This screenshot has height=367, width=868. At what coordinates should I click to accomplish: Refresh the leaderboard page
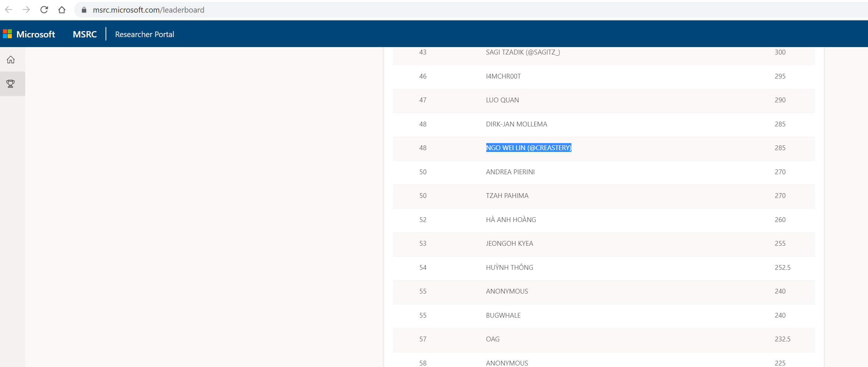44,10
